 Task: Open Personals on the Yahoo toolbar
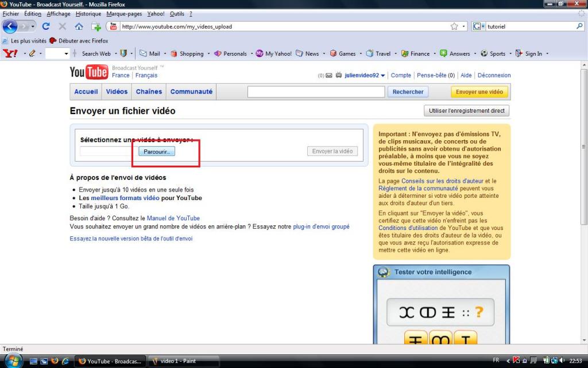(231, 53)
